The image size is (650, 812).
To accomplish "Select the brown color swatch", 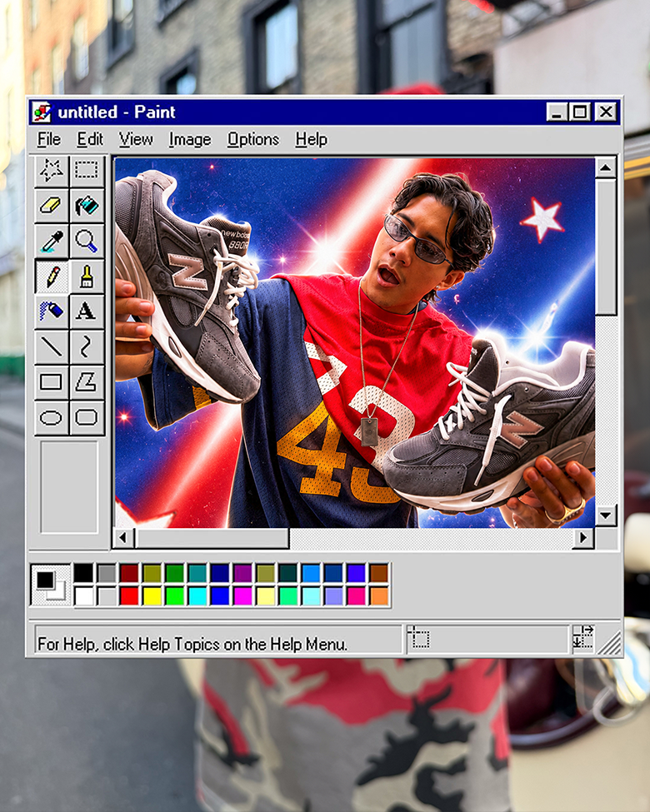I will coord(379,573).
